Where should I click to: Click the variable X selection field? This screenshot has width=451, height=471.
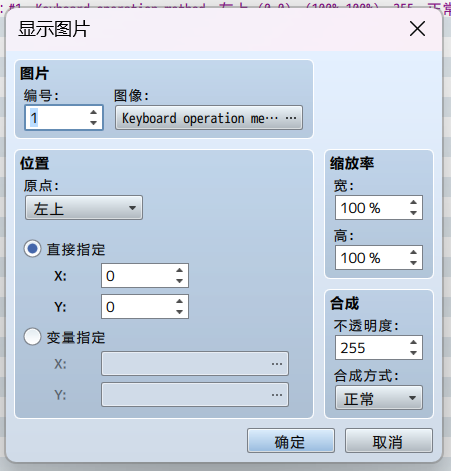[195, 364]
